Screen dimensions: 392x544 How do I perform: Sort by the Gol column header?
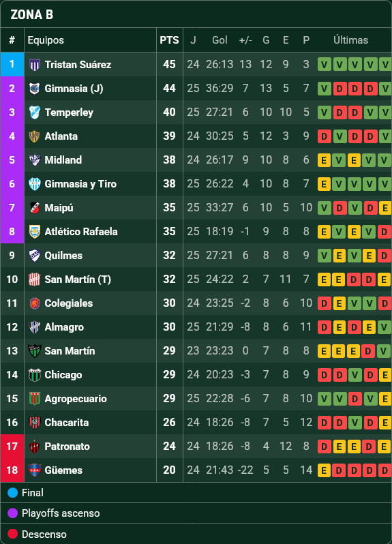click(220, 40)
